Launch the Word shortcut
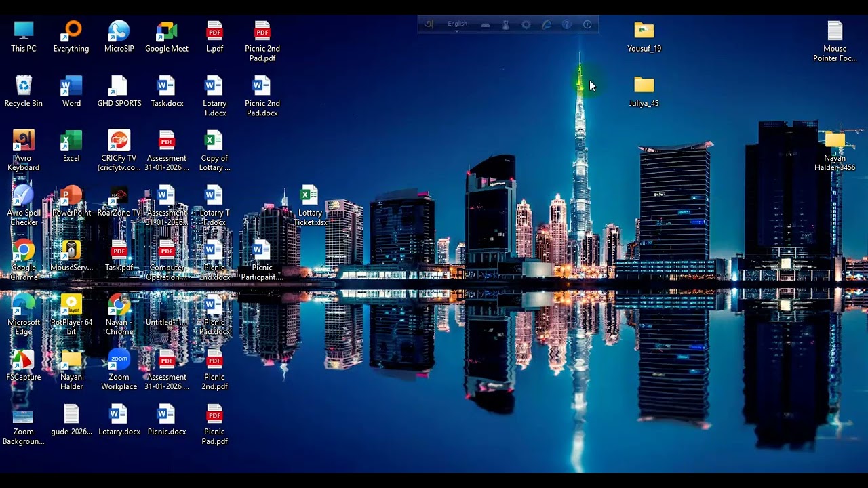The width and height of the screenshot is (868, 488). [x=71, y=91]
